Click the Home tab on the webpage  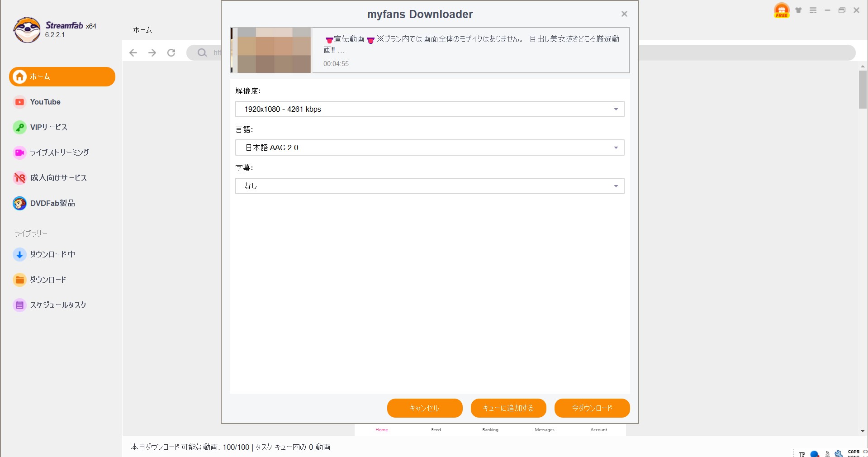382,430
